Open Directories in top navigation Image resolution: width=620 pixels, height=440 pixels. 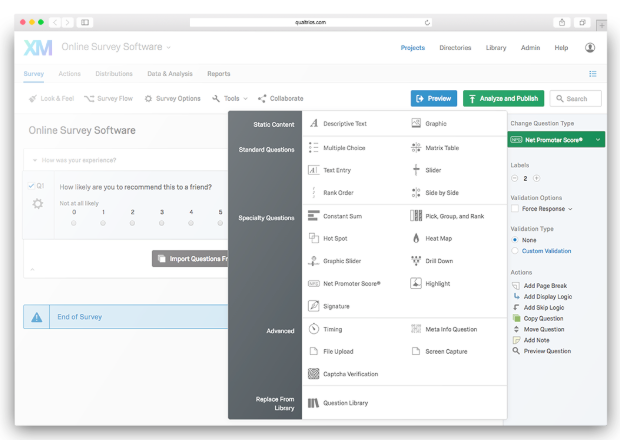click(455, 48)
